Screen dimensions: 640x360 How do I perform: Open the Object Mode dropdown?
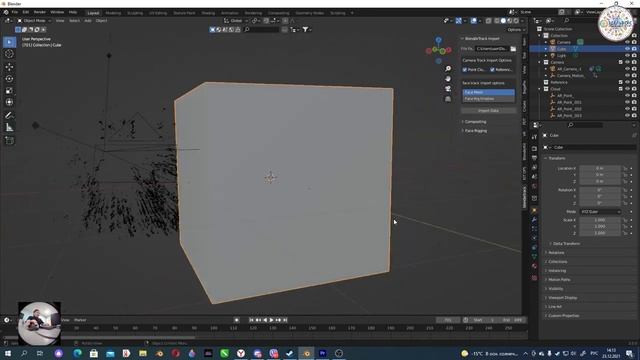tap(34, 20)
